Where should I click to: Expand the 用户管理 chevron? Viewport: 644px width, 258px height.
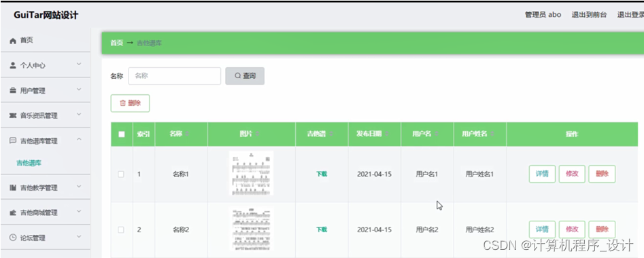(x=80, y=90)
